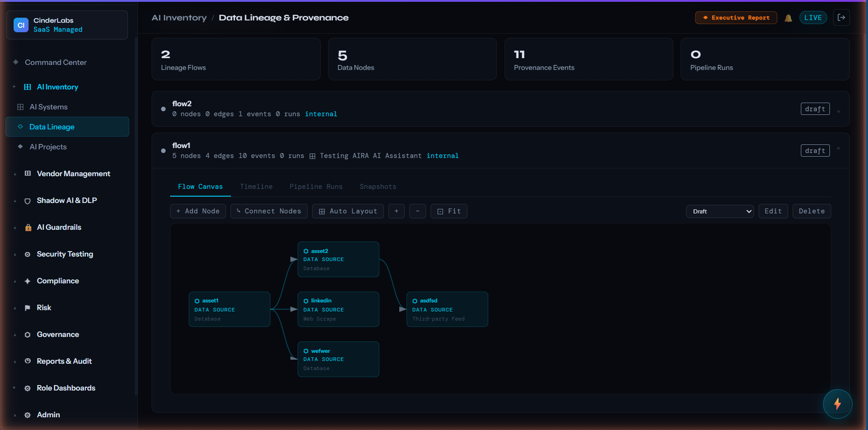Open the Pipeline Runs tab

(316, 187)
